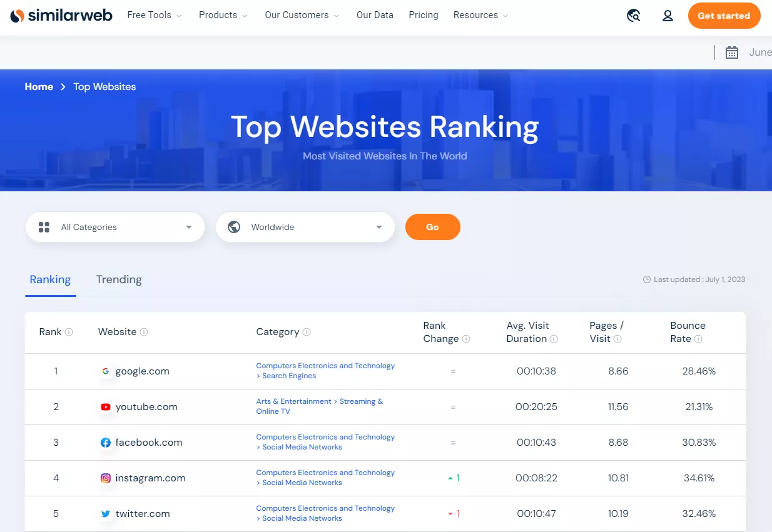Expand the Our Customers menu
The width and height of the screenshot is (772, 532).
pos(302,15)
